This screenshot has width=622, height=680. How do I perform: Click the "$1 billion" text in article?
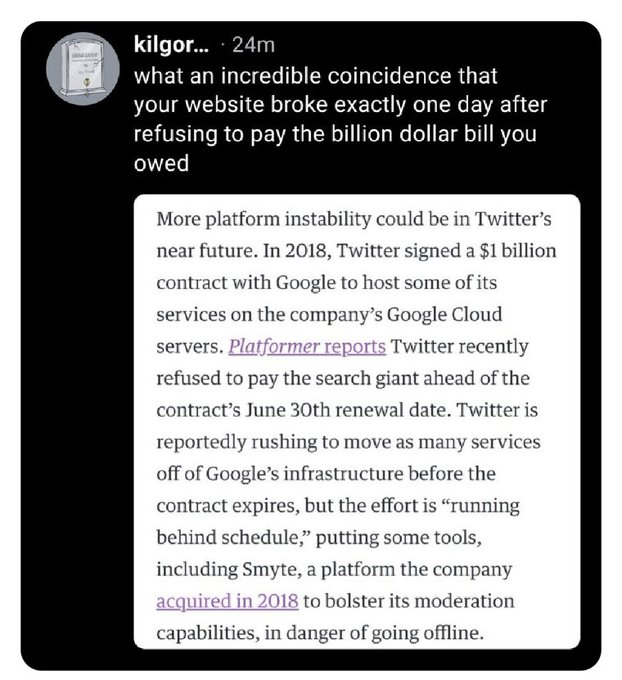click(518, 251)
